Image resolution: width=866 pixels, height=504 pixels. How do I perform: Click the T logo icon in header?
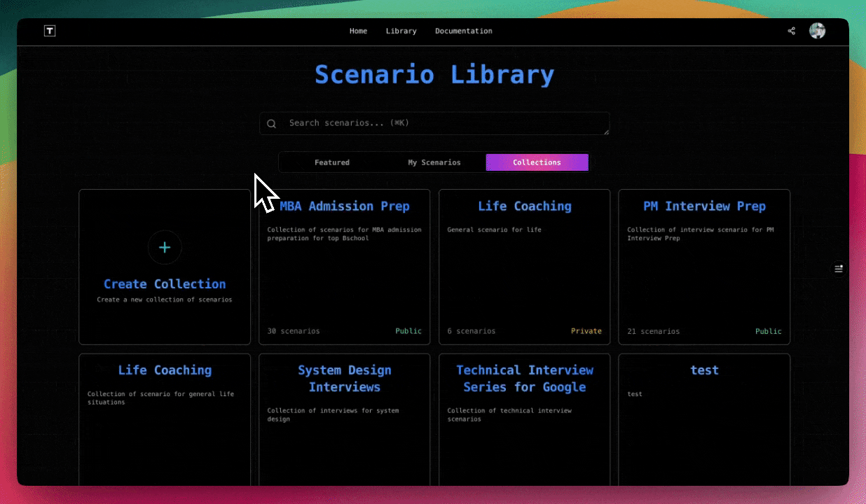(x=50, y=31)
